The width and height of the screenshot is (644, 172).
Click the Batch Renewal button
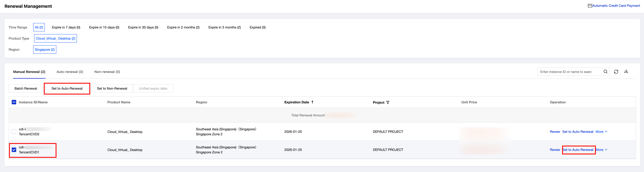26,89
